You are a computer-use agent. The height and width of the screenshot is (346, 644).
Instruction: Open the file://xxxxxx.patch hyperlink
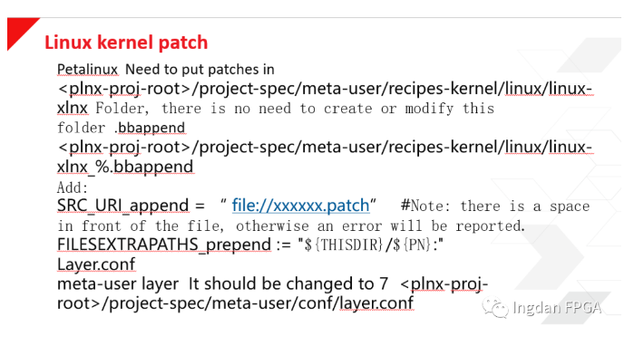tap(300, 206)
